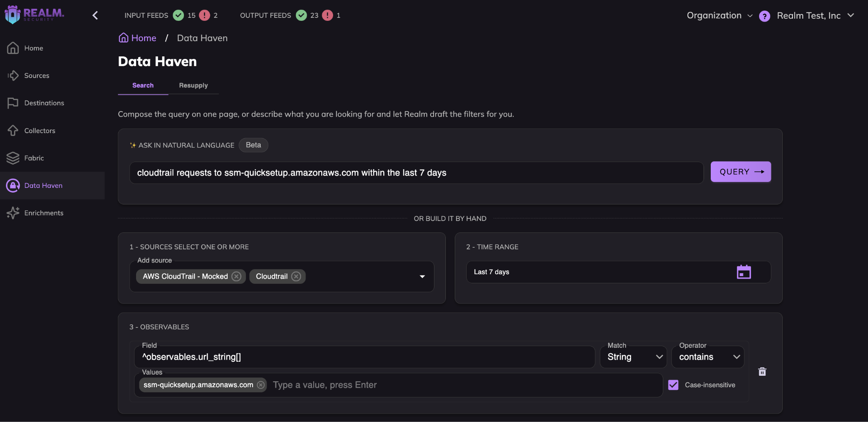Open Home in the sidebar

[x=52, y=48]
